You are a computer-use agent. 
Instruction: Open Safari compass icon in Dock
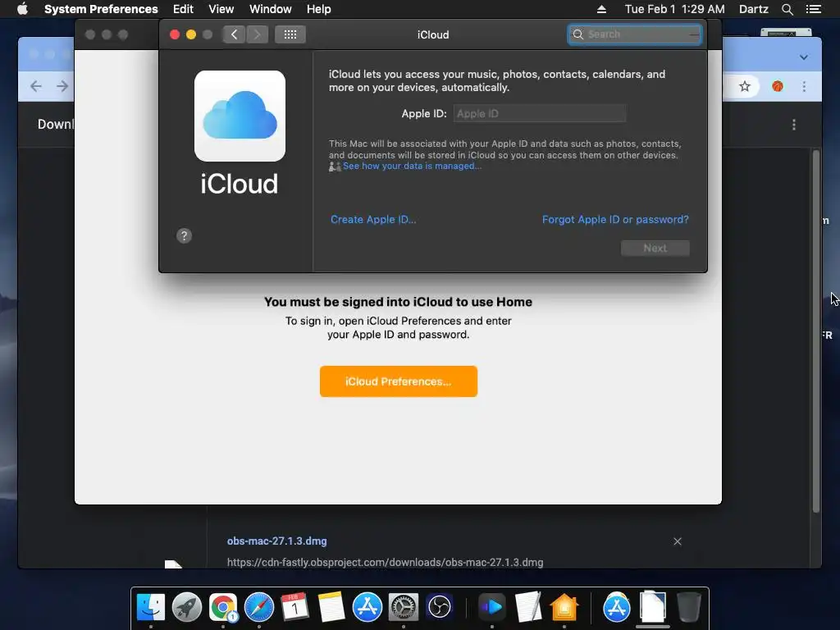pyautogui.click(x=259, y=607)
